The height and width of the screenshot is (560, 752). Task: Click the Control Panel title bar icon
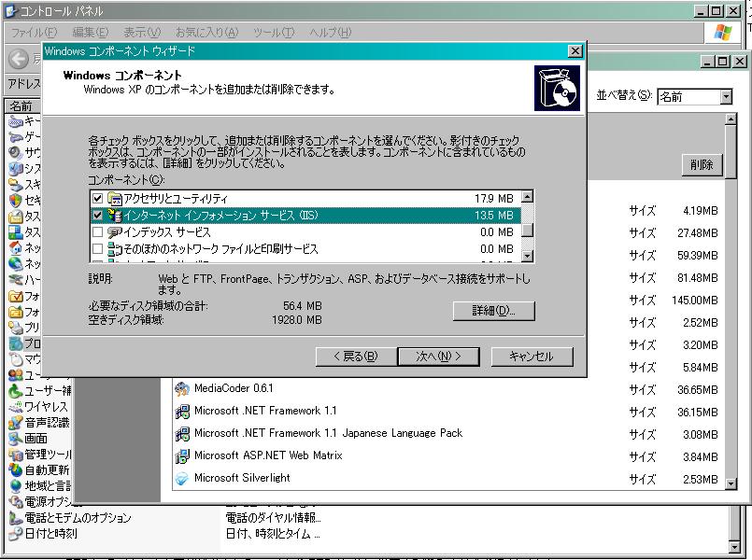pyautogui.click(x=10, y=11)
